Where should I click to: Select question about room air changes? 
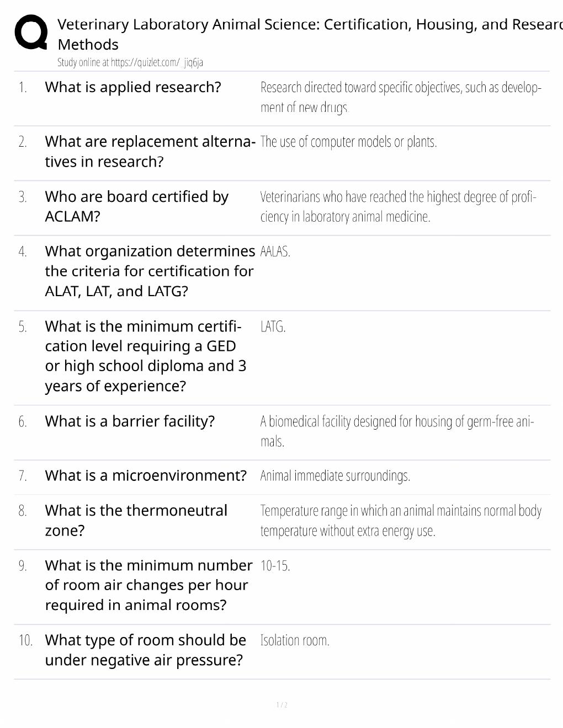(148, 585)
